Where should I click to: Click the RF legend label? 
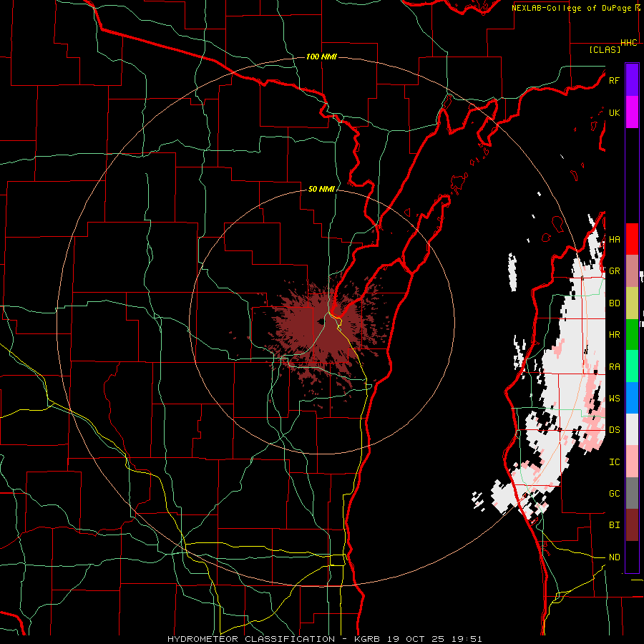(614, 80)
